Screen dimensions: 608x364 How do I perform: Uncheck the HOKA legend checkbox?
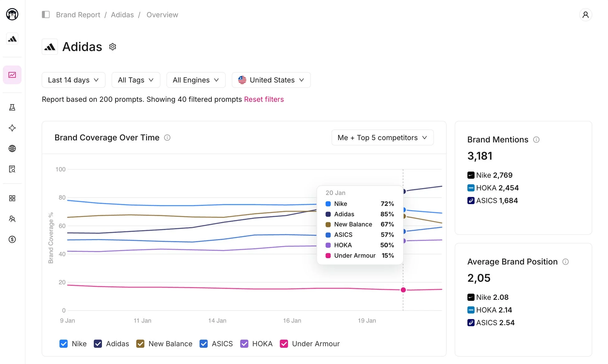(244, 344)
